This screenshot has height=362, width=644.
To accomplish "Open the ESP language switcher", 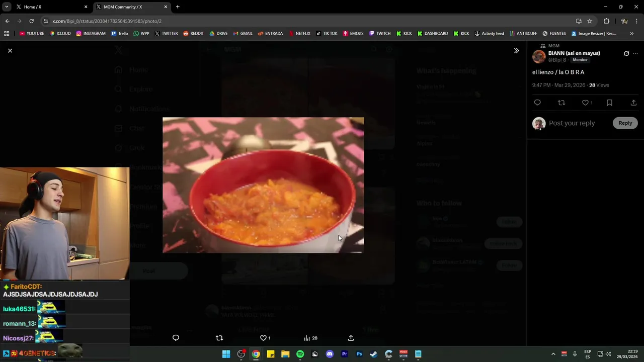I will coord(588,354).
